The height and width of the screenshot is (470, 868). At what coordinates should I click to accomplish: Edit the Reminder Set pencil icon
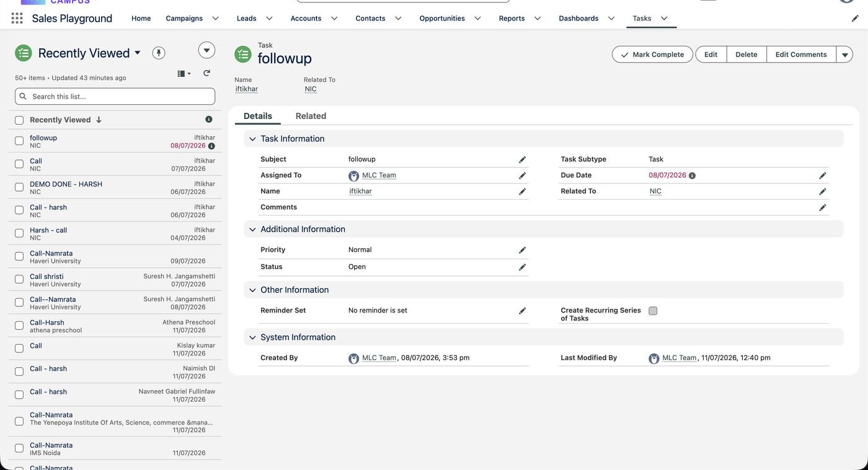[522, 311]
